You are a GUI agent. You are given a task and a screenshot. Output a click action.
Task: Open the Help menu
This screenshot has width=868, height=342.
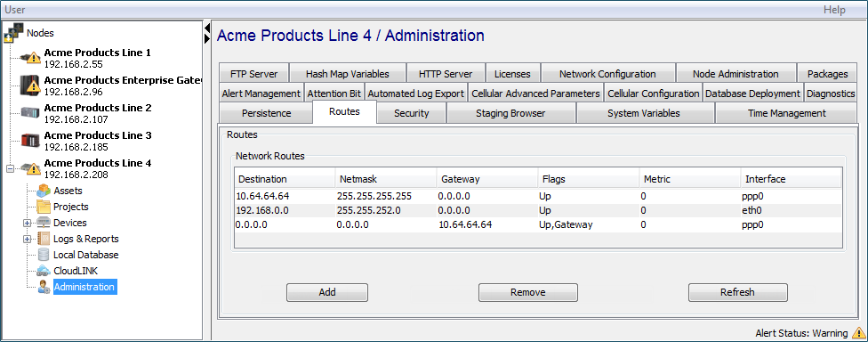coord(834,10)
